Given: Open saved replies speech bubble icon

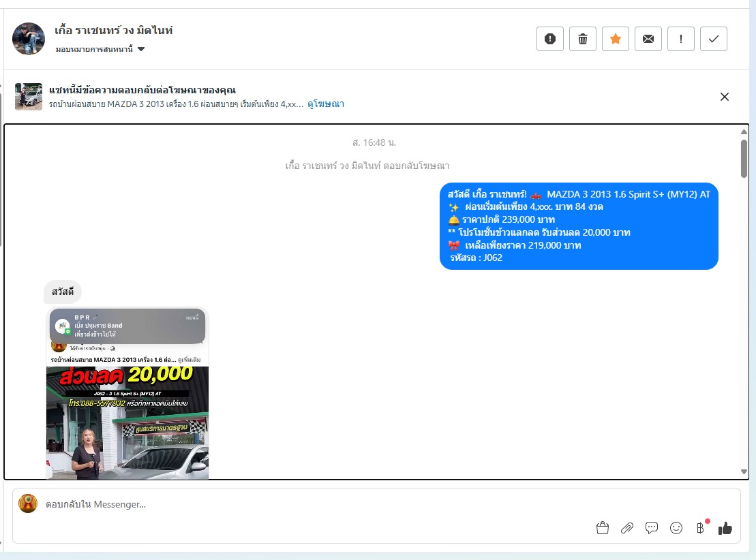Looking at the screenshot, I should 652,528.
